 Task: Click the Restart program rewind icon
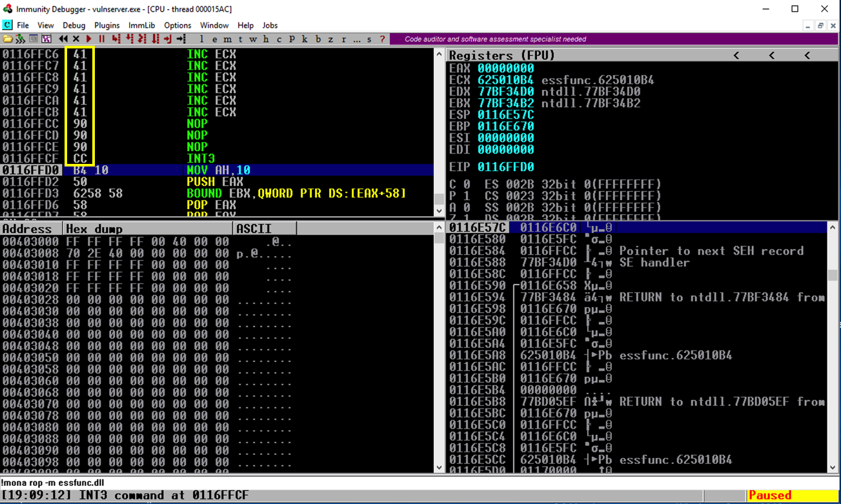63,39
